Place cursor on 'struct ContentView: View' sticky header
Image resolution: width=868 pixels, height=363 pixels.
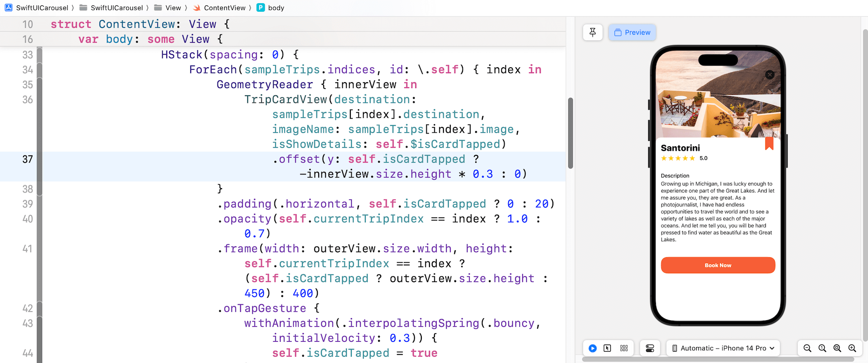(140, 24)
